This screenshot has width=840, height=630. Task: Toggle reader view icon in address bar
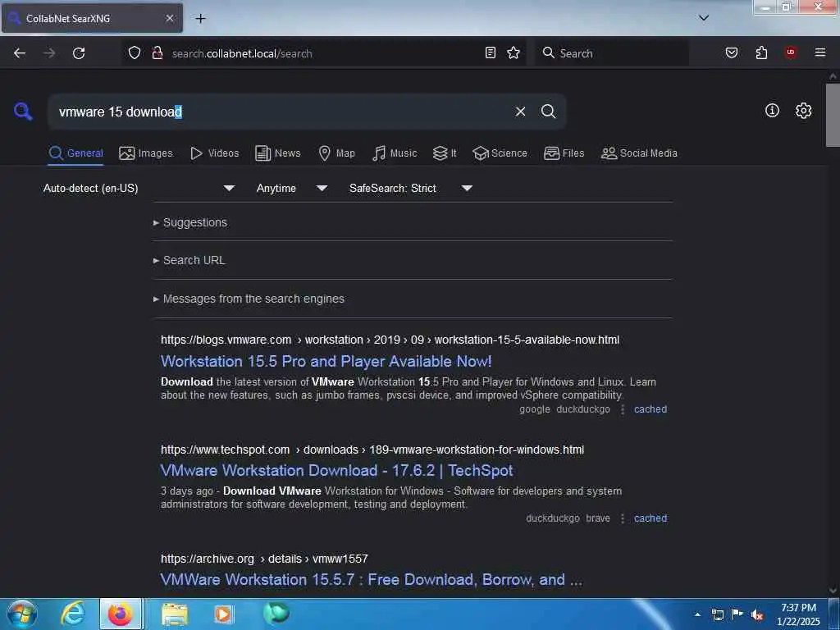coord(491,52)
